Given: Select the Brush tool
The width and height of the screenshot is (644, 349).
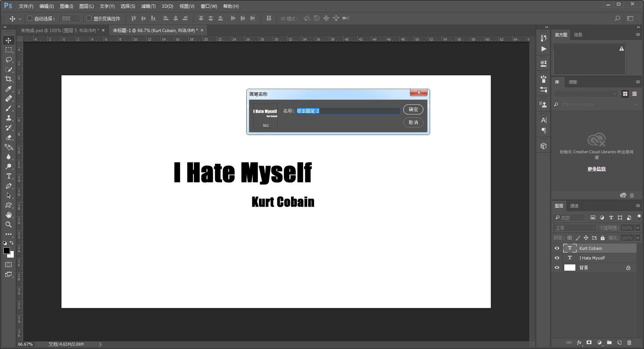Looking at the screenshot, I should pyautogui.click(x=9, y=108).
